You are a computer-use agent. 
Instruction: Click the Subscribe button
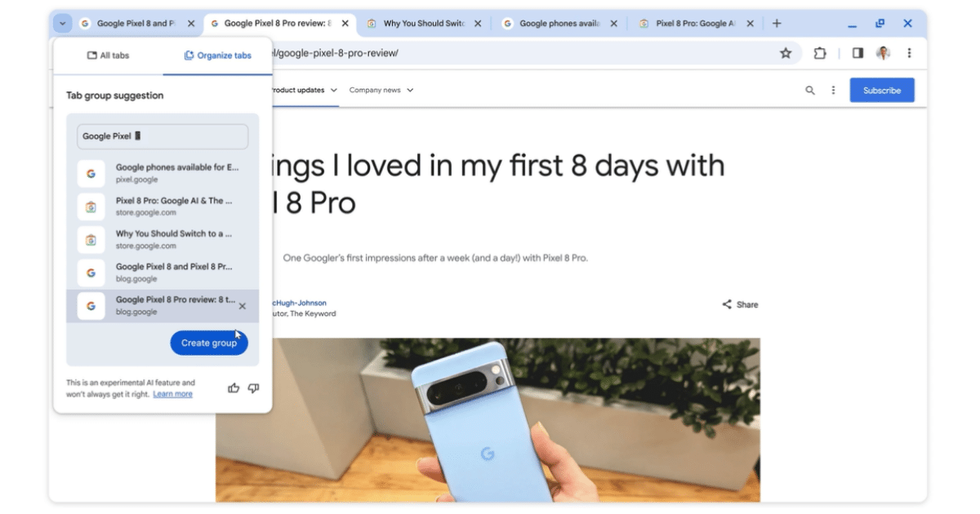[882, 91]
